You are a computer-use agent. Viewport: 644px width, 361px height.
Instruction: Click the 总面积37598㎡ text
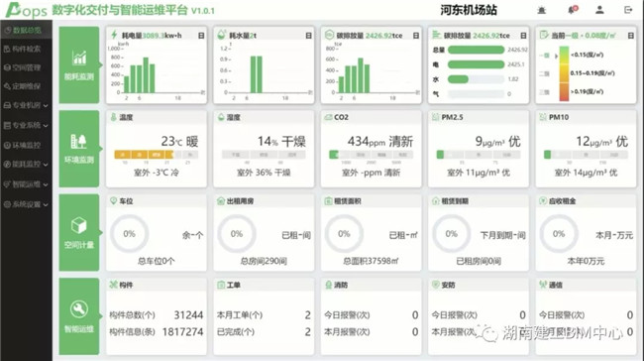pos(371,261)
